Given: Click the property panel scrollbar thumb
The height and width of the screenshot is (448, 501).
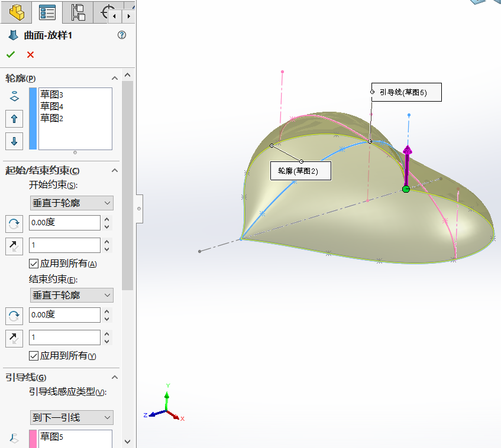Looking at the screenshot, I should 128,186.
